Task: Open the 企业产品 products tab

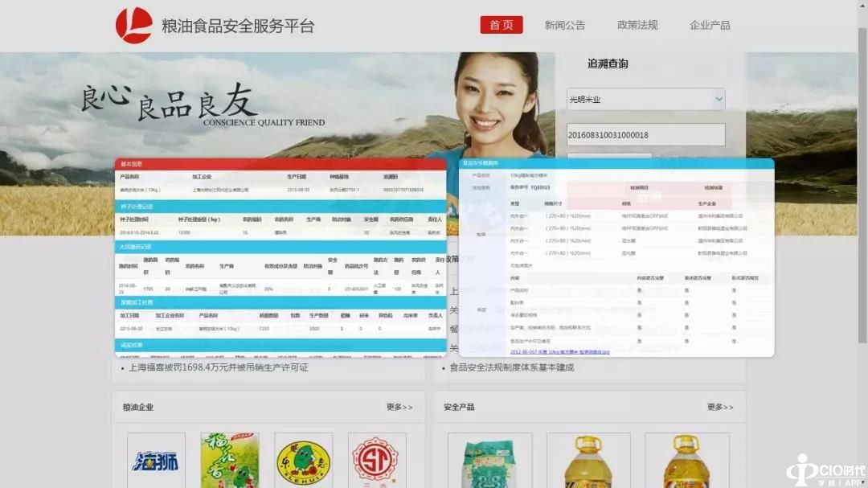Action: point(710,25)
